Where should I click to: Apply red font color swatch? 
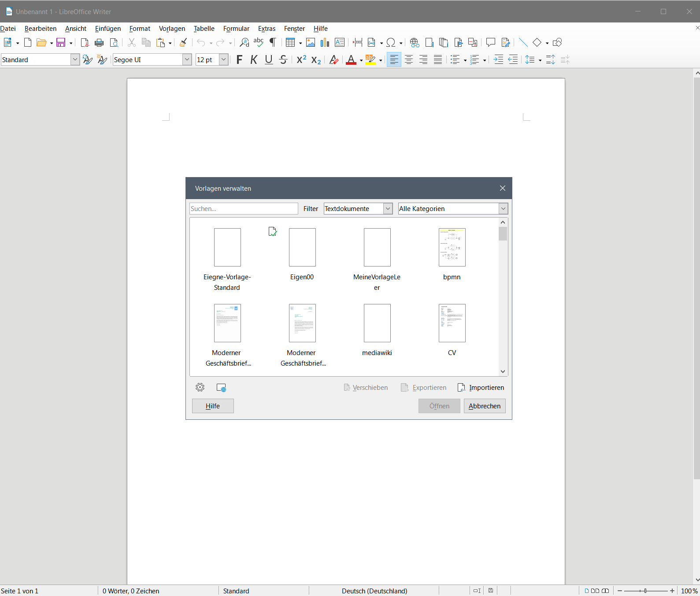[351, 60]
